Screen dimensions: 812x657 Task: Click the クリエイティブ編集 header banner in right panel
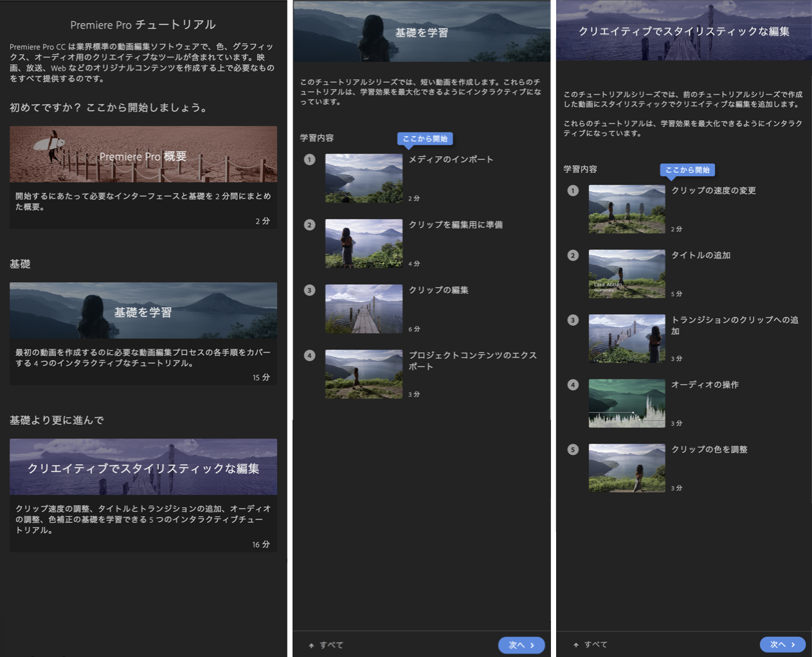[684, 31]
